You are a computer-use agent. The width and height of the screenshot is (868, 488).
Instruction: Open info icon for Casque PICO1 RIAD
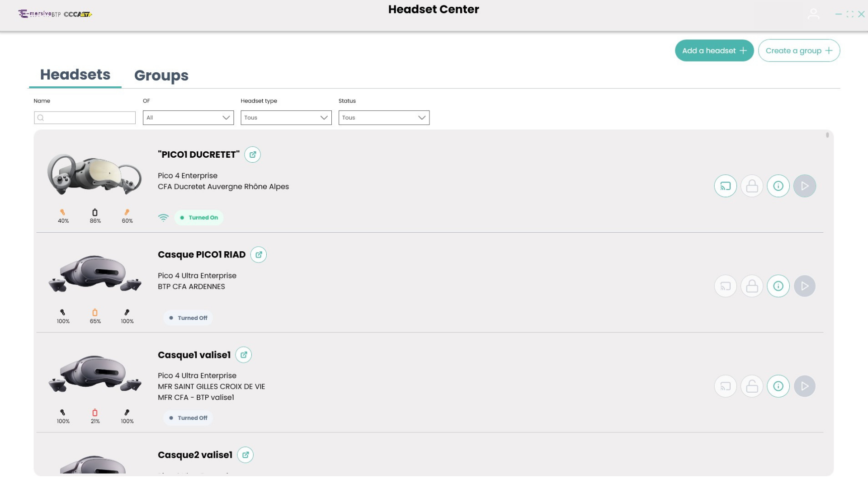[778, 286]
